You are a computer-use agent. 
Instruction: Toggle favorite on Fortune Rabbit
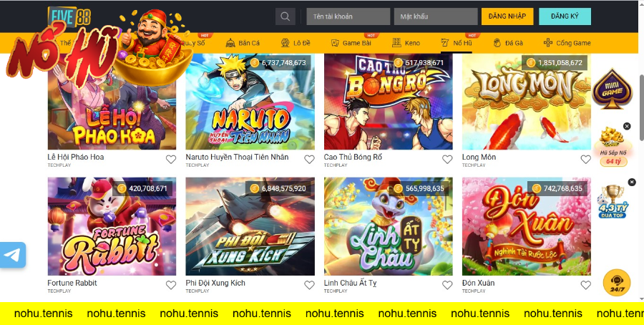tap(171, 285)
